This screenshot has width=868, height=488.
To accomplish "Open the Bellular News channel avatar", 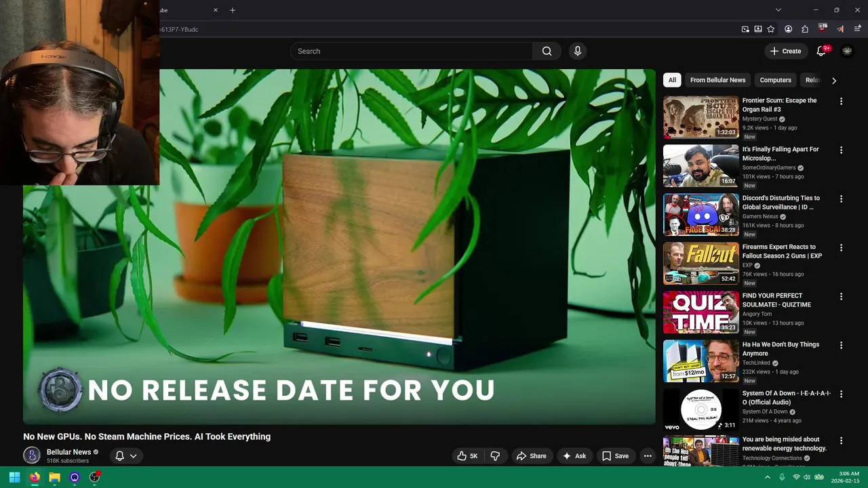I will [x=32, y=455].
